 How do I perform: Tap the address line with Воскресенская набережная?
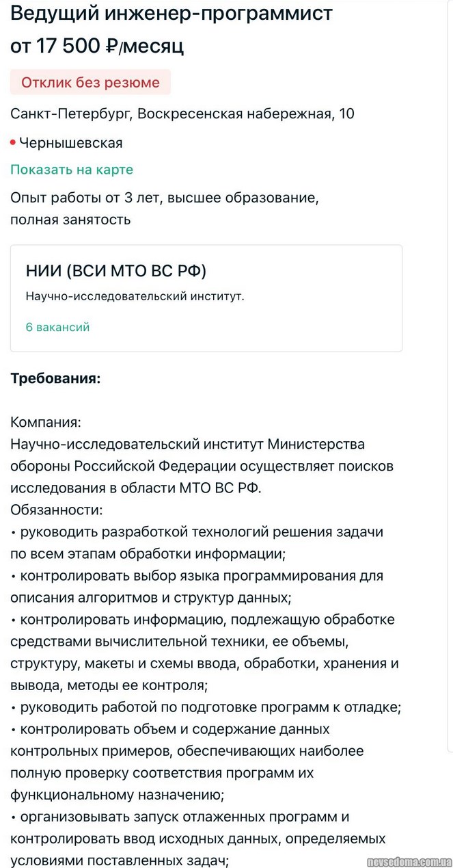click(182, 114)
